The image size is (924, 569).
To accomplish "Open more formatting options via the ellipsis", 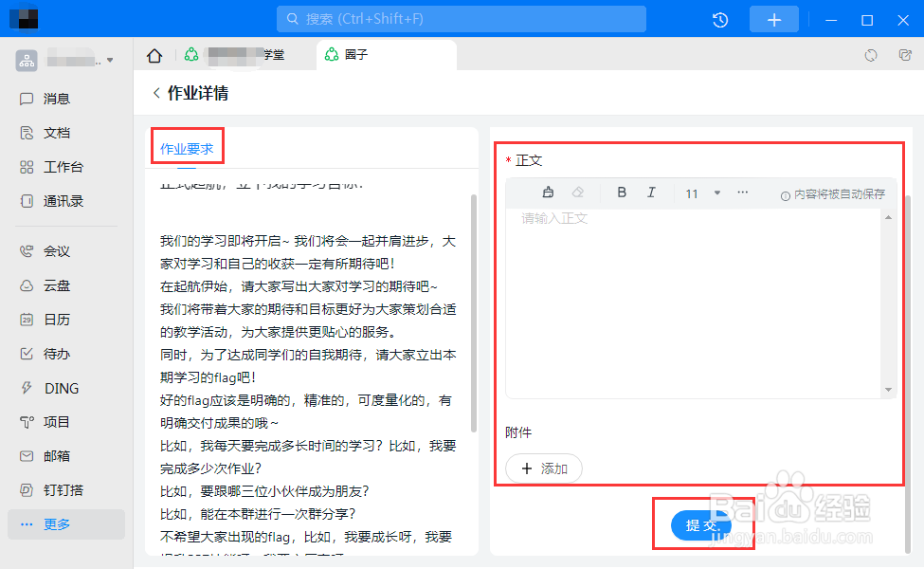I will tap(742, 192).
